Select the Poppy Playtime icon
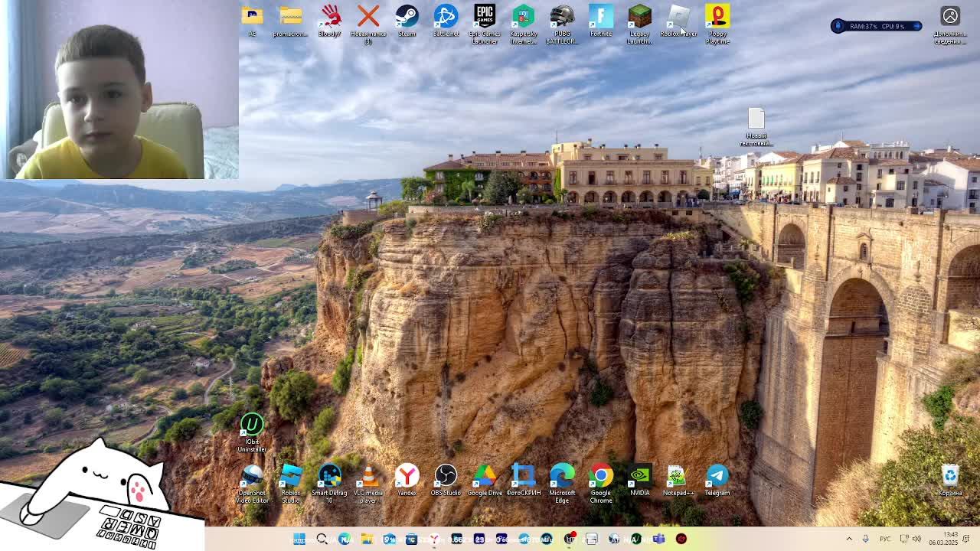980x551 pixels. tap(717, 24)
